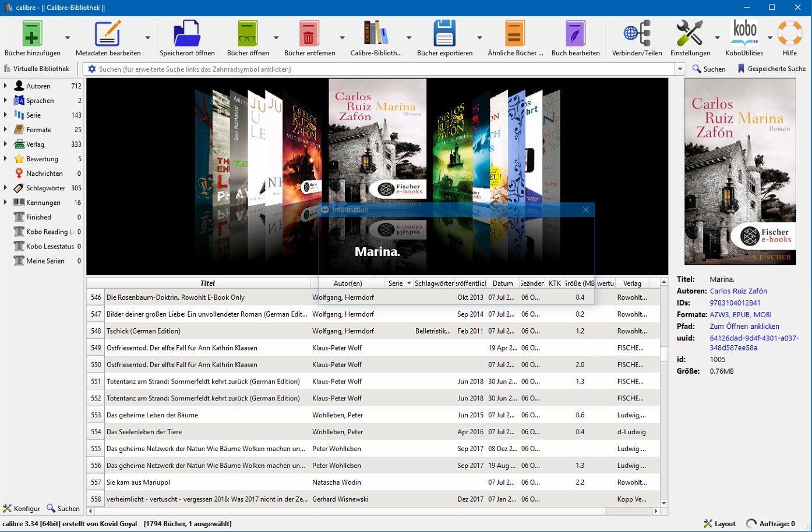Show Ähnliche Bücher icon

pos(515,34)
